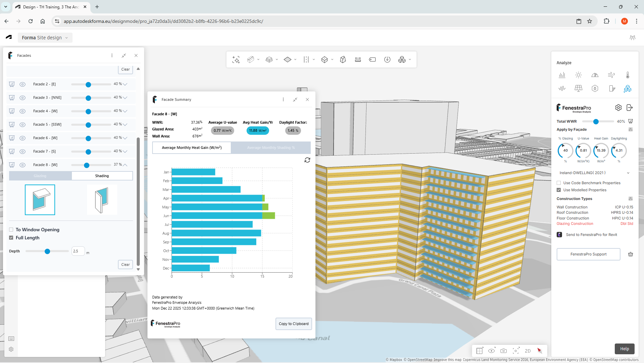Open the eye view options in bottom toolbar
Image resolution: width=644 pixels, height=363 pixels.
491,351
